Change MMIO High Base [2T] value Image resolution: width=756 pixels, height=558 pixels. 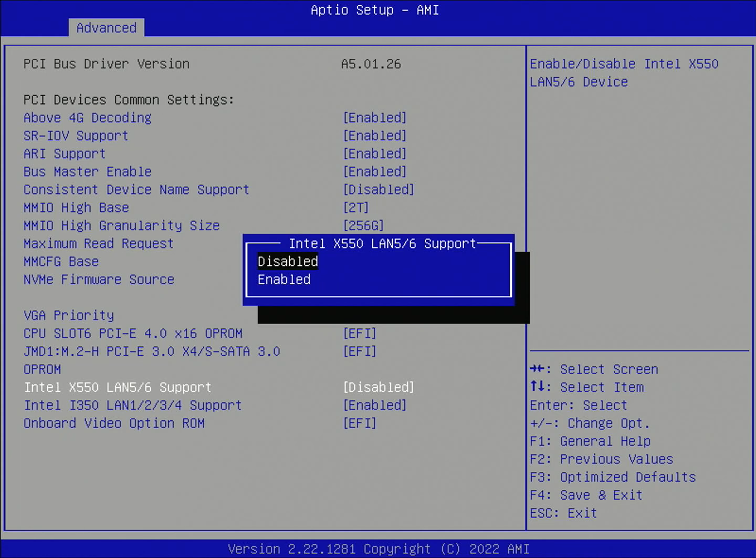tap(356, 208)
